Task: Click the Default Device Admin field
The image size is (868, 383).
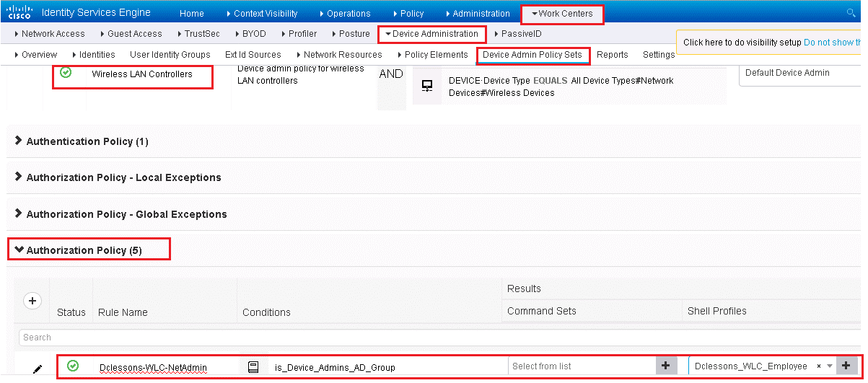Action: click(x=800, y=74)
